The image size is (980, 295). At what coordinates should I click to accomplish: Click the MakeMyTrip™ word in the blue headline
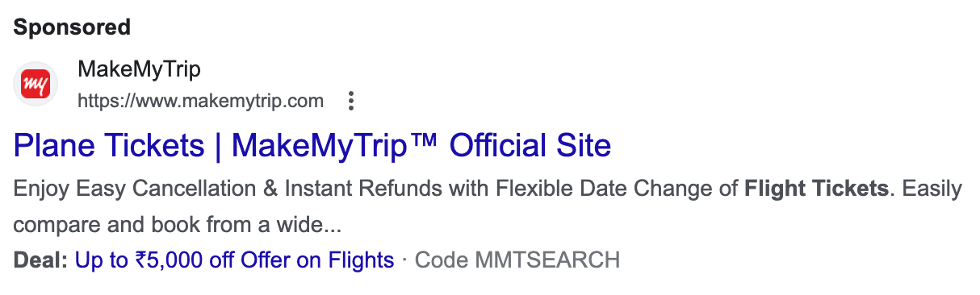[x=335, y=146]
